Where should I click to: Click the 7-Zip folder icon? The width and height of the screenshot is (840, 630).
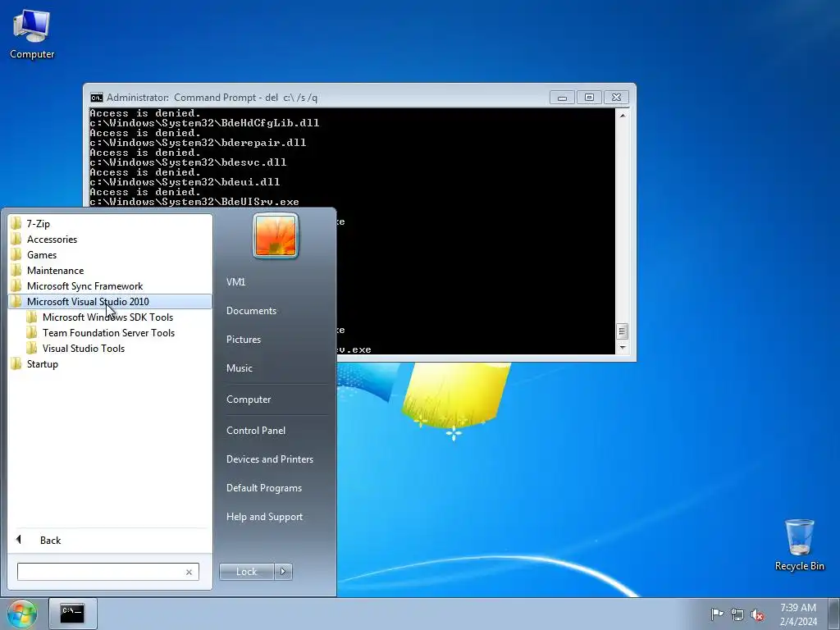click(16, 223)
